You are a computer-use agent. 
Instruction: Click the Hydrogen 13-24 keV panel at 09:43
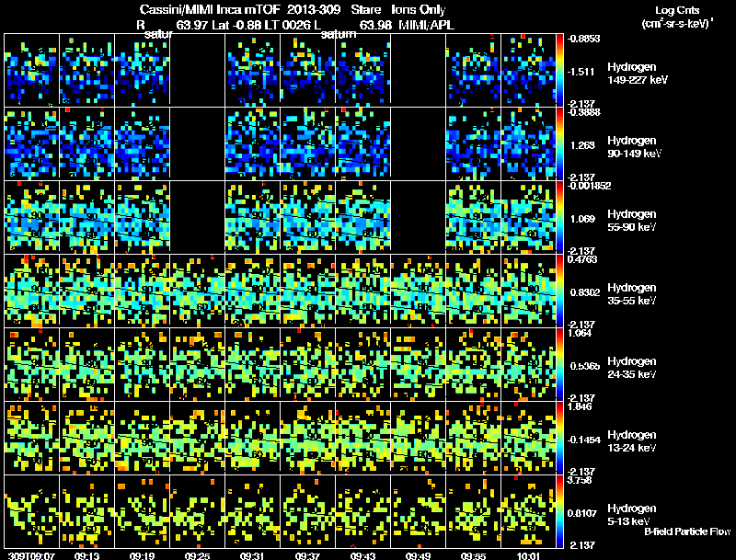(362, 438)
